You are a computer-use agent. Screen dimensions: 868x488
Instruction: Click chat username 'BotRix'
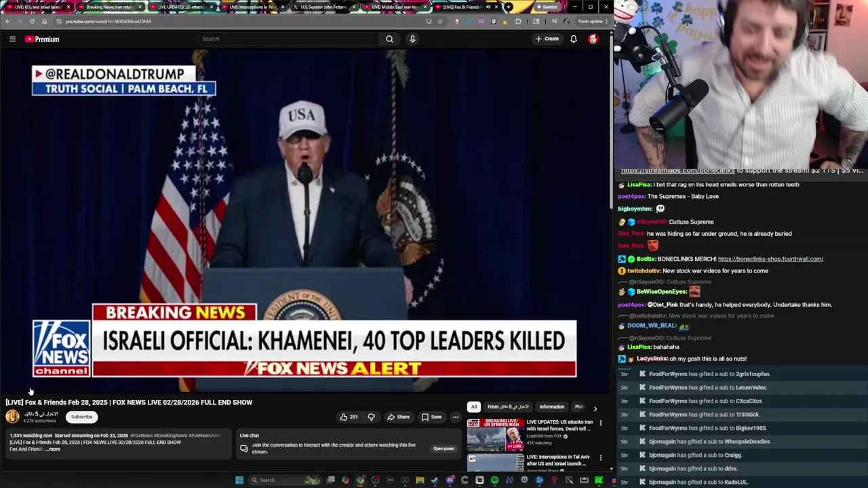click(647, 259)
